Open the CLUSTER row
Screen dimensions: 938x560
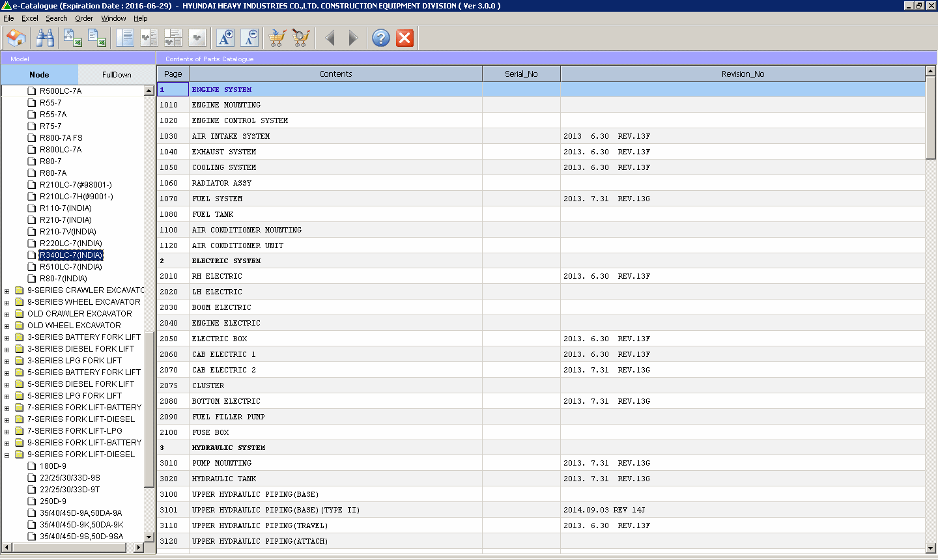pos(541,385)
